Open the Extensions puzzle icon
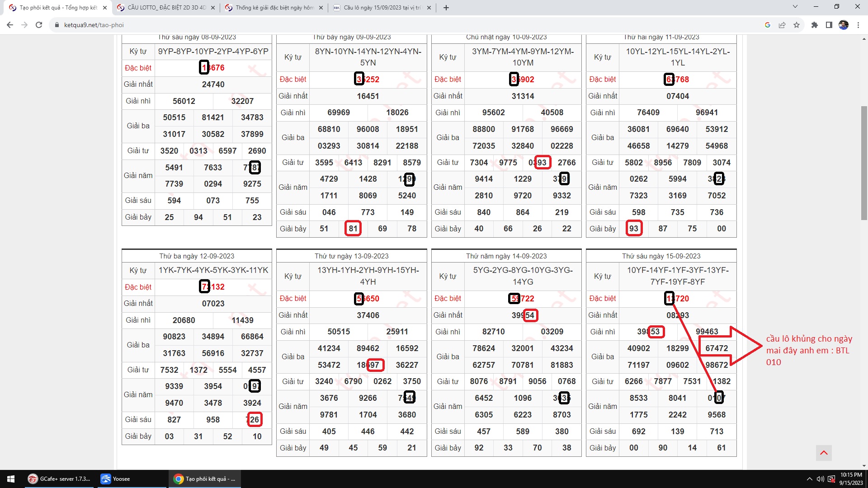Viewport: 868px width, 488px height. click(815, 25)
